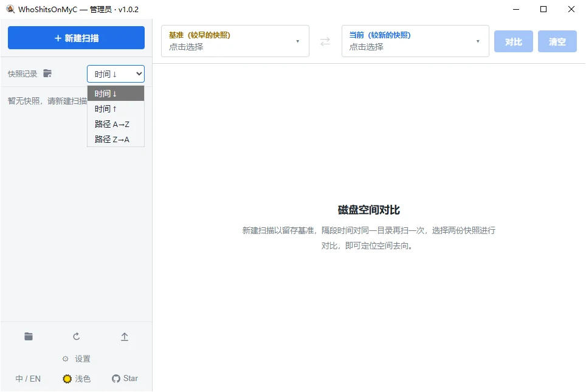Image resolution: width=586 pixels, height=392 pixels.
Task: Click the 清空 clear button
Action: click(x=557, y=41)
